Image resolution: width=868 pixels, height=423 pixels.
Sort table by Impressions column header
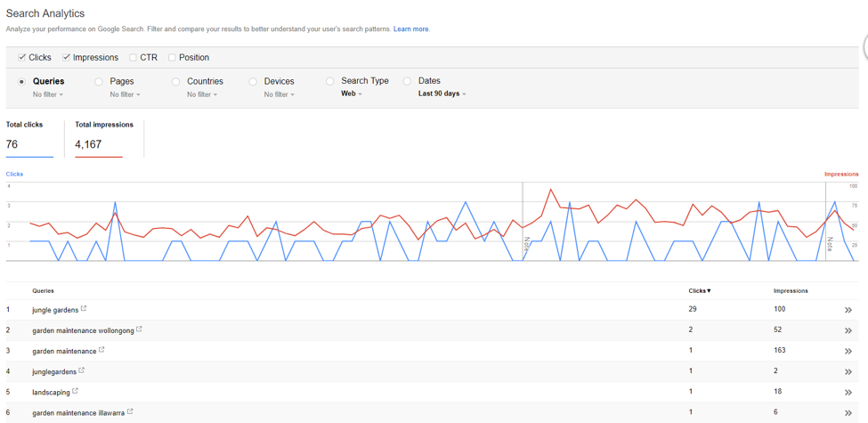click(x=791, y=290)
